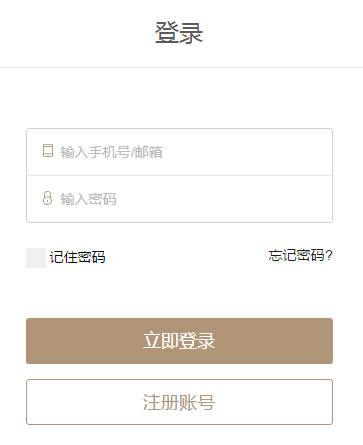The height and width of the screenshot is (445, 363).
Task: Click the question mark in 忘记密码?
Action: pyautogui.click(x=329, y=256)
